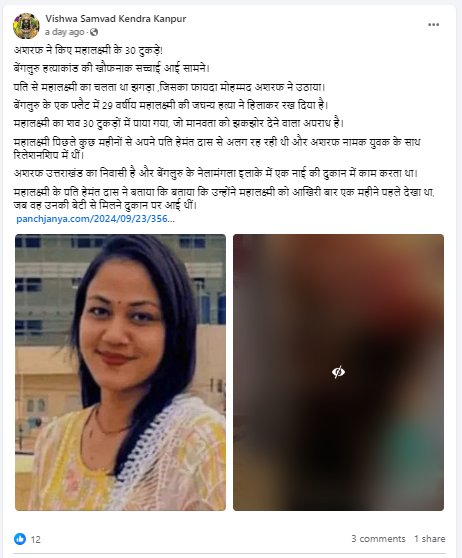Click headline text 'अशरफ ने किए महालक्ष्मी के 30 टुकड़े!'

(88, 51)
